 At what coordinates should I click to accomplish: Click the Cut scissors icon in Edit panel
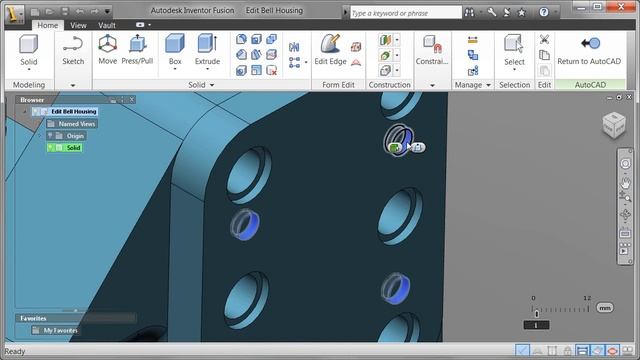(544, 39)
